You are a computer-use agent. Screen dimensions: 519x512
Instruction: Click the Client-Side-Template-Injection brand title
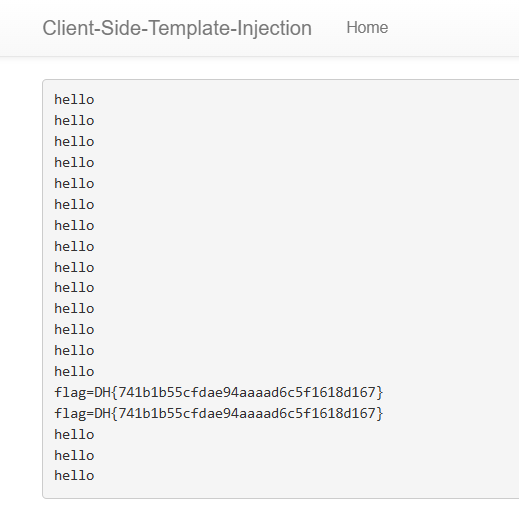177,28
